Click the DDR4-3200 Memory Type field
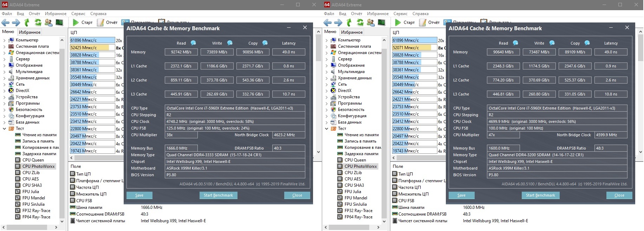Image resolution: width=644 pixels, height=231 pixels. pos(557,155)
